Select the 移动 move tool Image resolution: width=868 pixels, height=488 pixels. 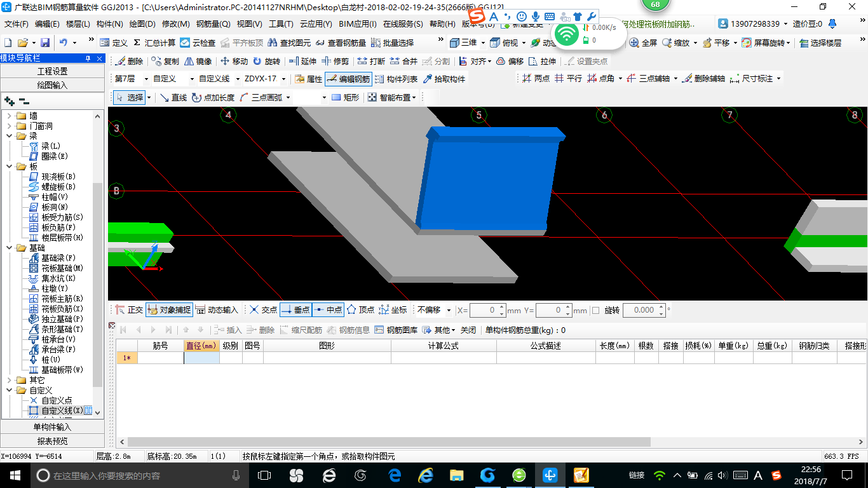[x=234, y=62]
